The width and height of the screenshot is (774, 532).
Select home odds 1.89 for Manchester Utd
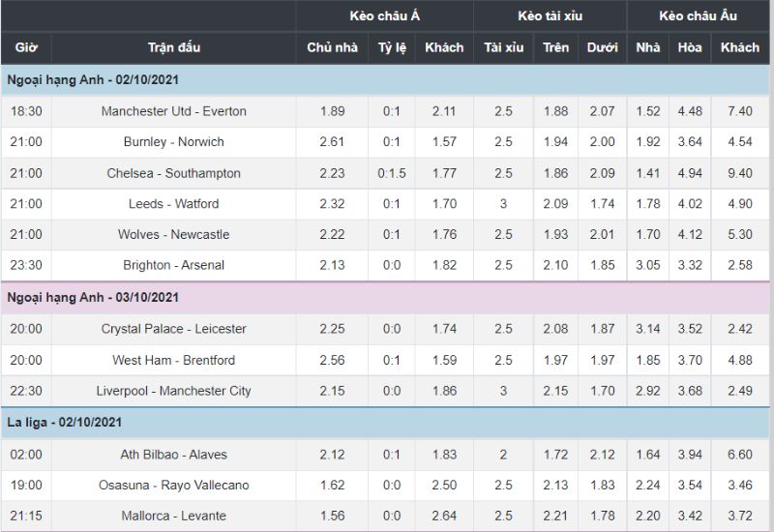pyautogui.click(x=332, y=111)
